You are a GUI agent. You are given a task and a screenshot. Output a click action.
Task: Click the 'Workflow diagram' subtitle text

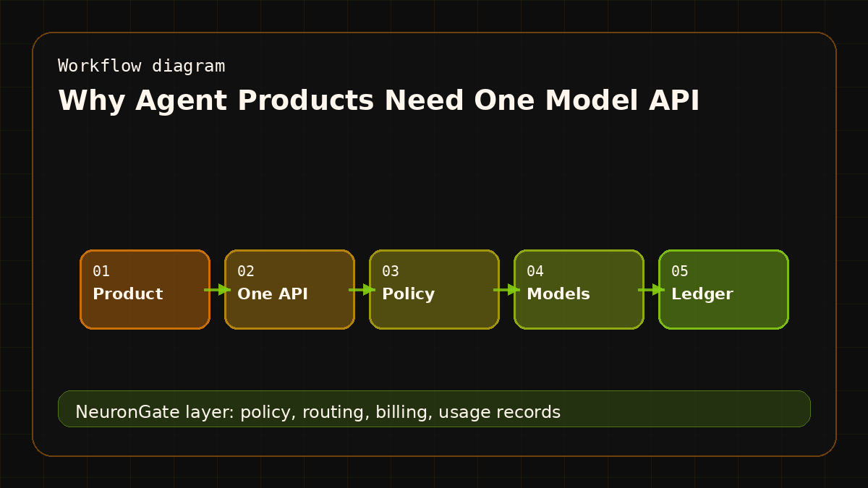(142, 66)
